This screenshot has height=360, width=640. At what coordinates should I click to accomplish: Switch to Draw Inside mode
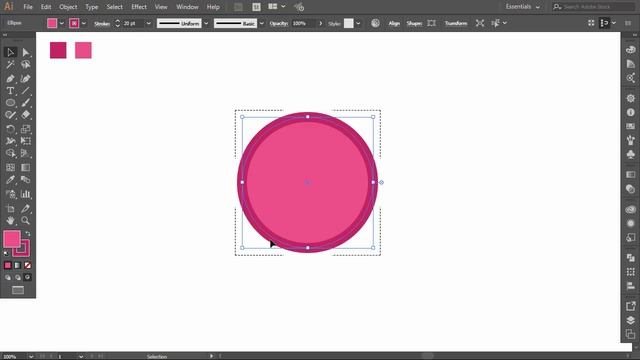[x=27, y=278]
